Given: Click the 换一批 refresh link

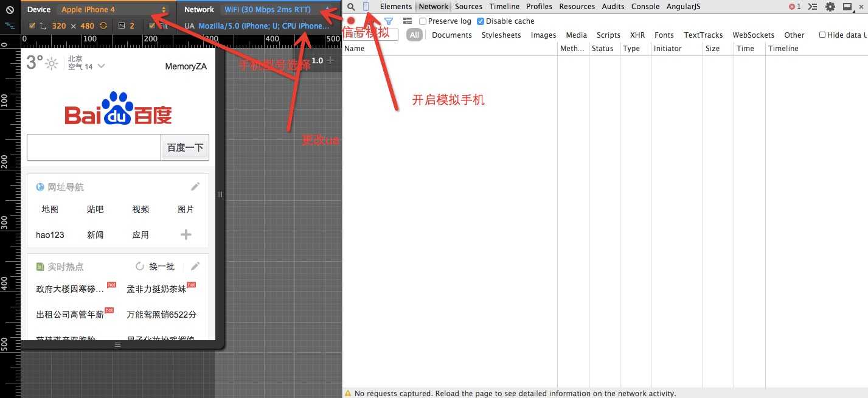Looking at the screenshot, I should coord(162,267).
